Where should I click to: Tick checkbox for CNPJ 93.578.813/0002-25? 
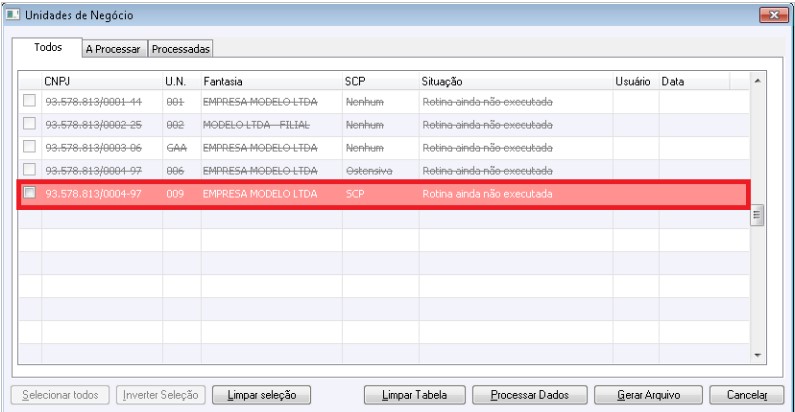29,123
